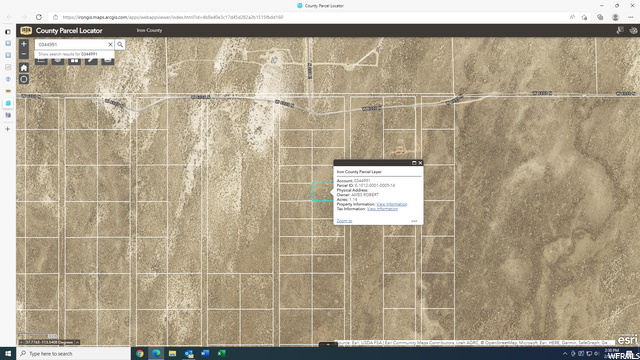Refresh the browser page
This screenshot has height=360, width=640.
pos(39,17)
